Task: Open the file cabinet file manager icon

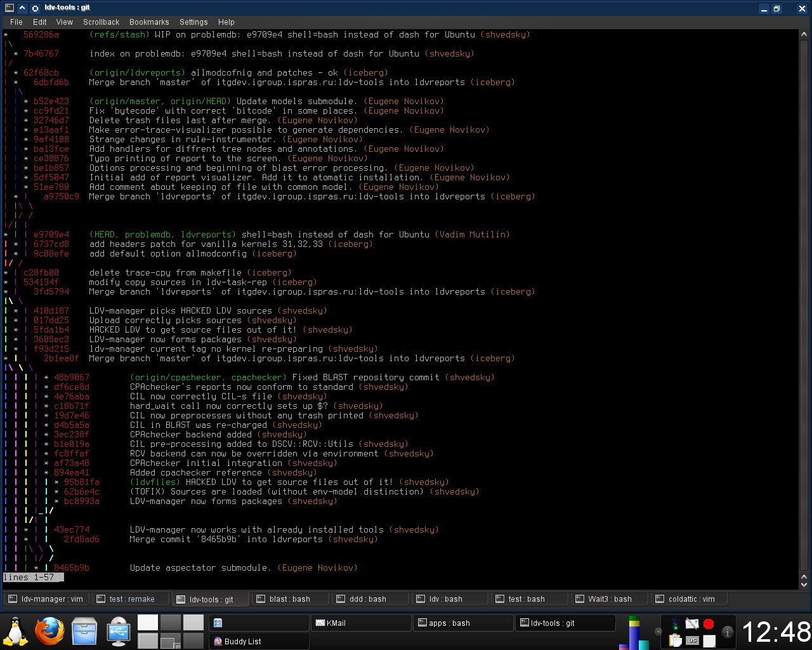Action: coord(84,632)
